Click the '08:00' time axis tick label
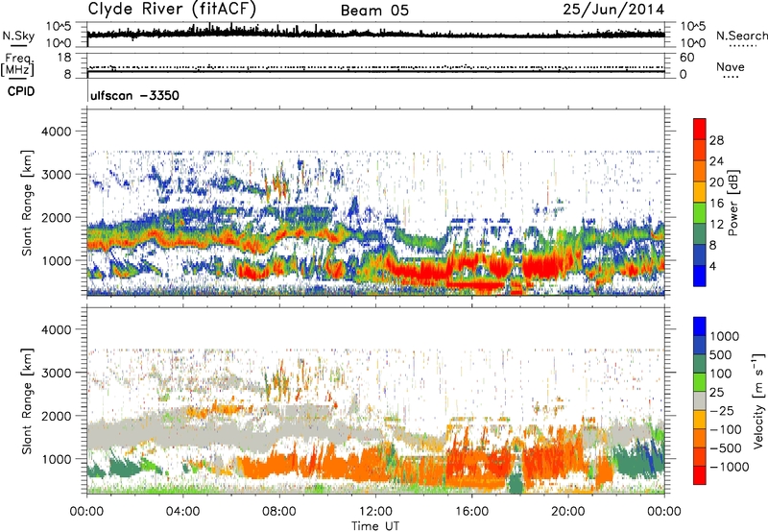Image resolution: width=768 pixels, height=532 pixels. coord(279,512)
